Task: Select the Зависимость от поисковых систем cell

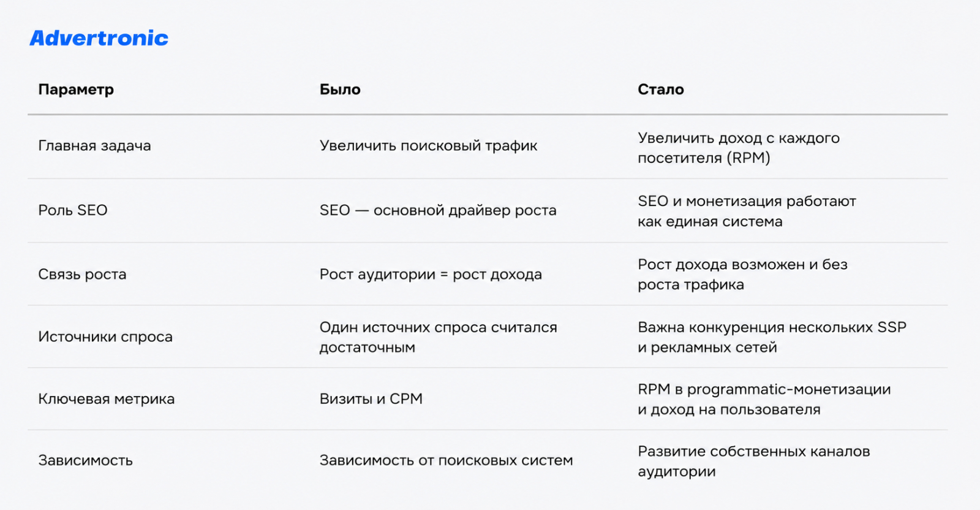Action: (x=446, y=460)
